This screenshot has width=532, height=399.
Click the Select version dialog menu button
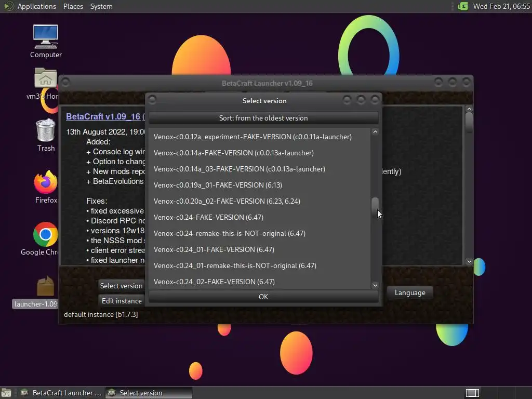point(152,100)
